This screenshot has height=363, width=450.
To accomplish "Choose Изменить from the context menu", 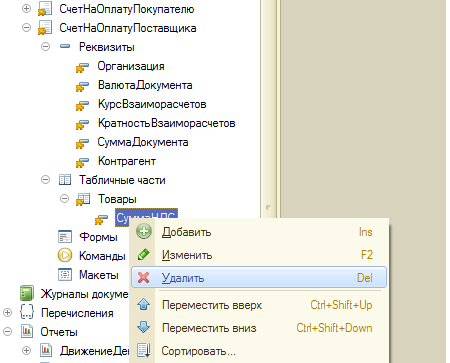I will click(259, 255).
